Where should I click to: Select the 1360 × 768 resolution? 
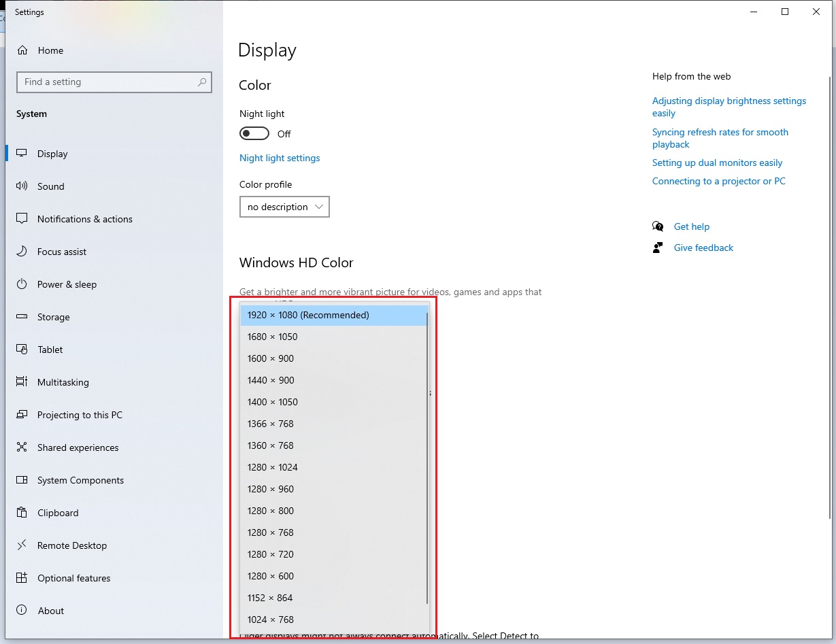[334, 445]
